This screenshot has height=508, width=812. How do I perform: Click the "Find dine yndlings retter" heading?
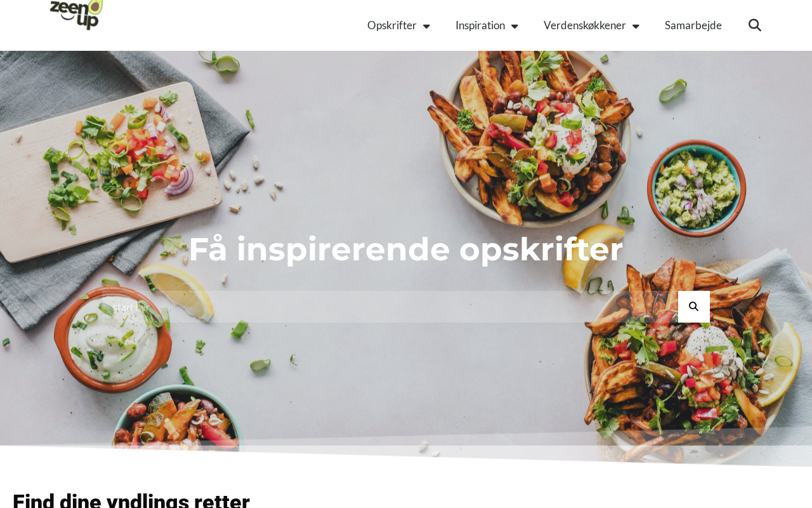coord(131,499)
